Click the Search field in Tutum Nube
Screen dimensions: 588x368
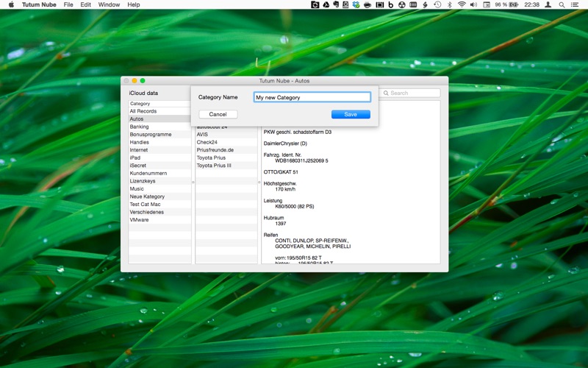coord(410,93)
